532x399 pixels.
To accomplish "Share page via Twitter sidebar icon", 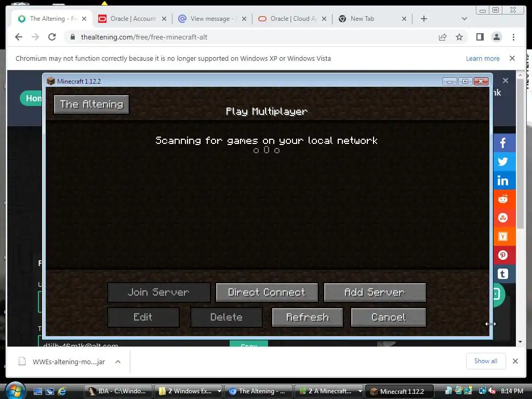I will click(x=503, y=162).
